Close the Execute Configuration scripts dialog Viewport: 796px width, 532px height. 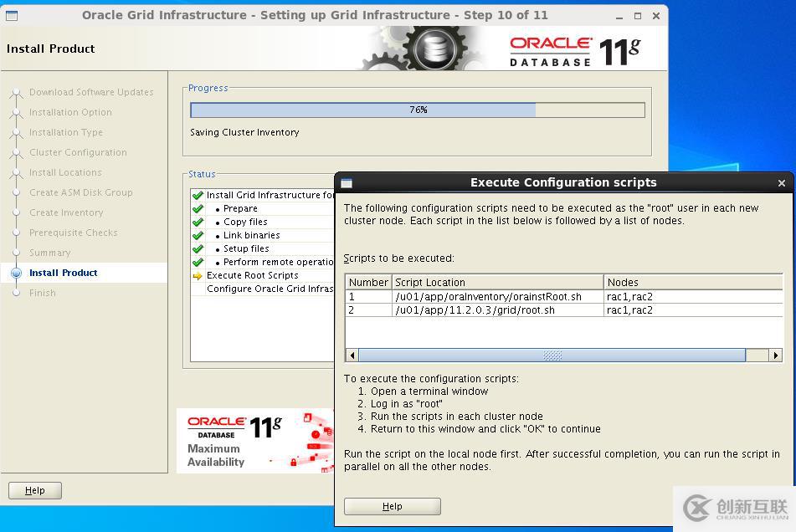781,183
